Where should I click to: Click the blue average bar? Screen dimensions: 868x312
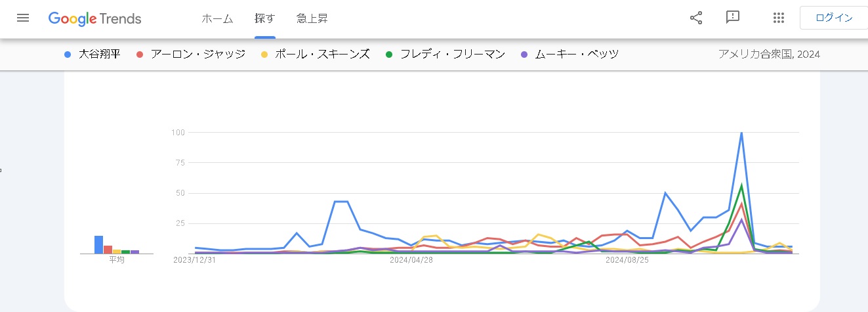pos(98,244)
